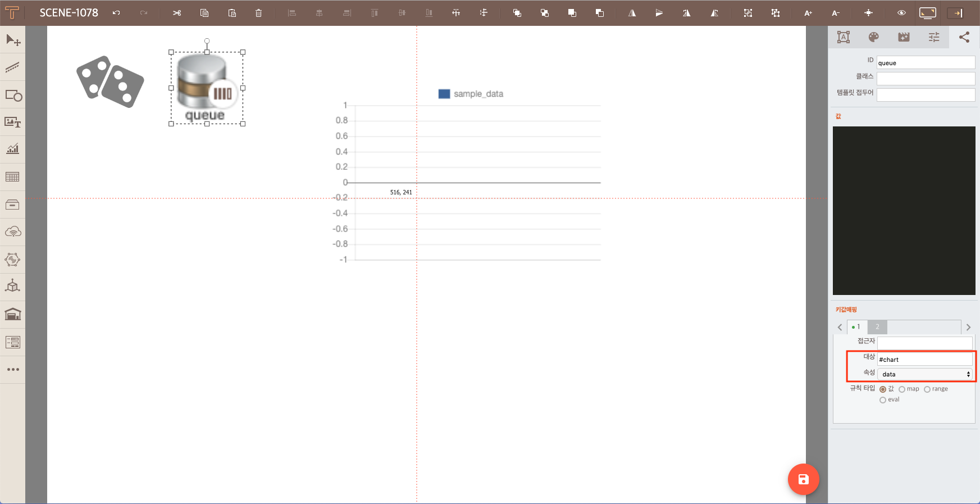Select the pointer-plus selection tool

click(13, 40)
